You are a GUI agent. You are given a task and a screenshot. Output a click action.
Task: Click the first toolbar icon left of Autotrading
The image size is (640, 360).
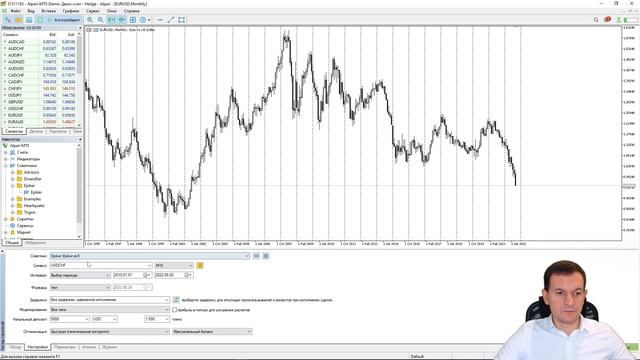tap(8, 20)
